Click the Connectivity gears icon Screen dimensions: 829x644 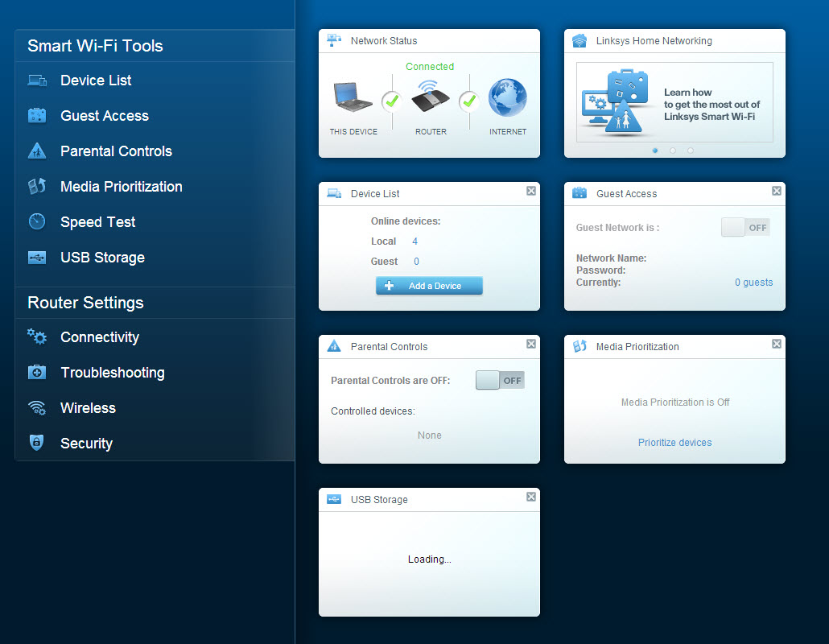point(37,336)
